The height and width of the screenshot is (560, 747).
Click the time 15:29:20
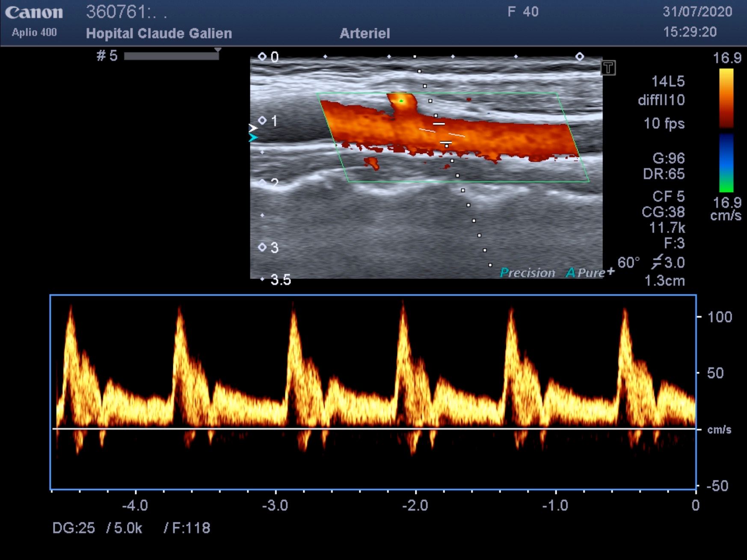(690, 32)
